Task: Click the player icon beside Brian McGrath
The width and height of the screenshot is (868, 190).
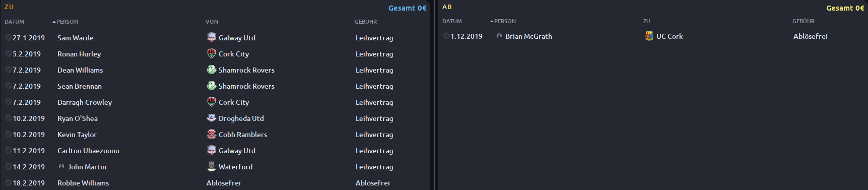Action: [499, 36]
